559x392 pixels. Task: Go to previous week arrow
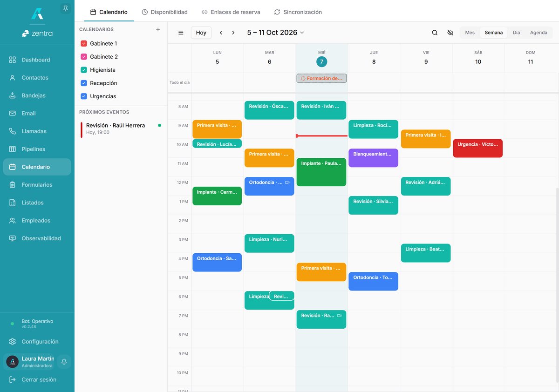(221, 33)
